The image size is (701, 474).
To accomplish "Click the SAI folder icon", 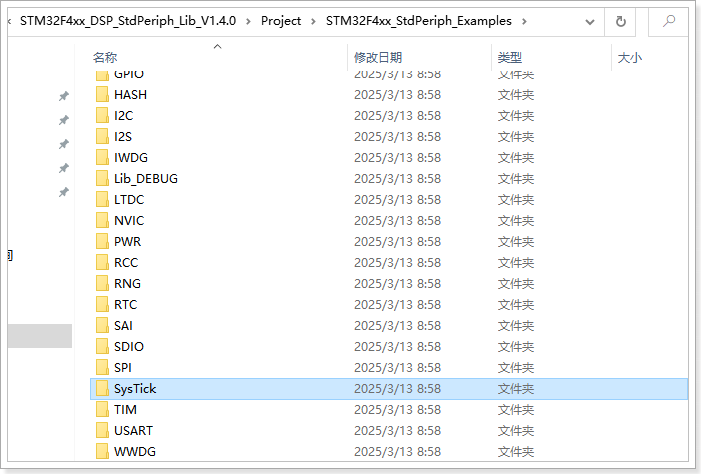I will coord(102,326).
